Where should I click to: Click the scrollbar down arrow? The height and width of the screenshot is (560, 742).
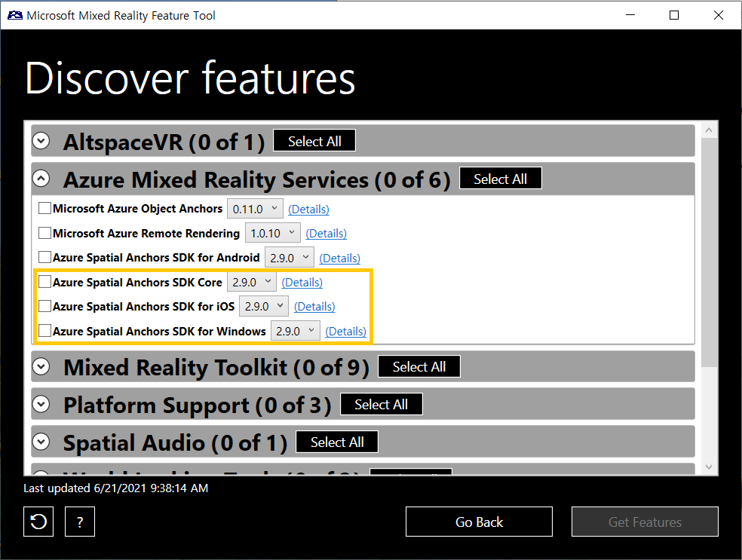[x=709, y=467]
